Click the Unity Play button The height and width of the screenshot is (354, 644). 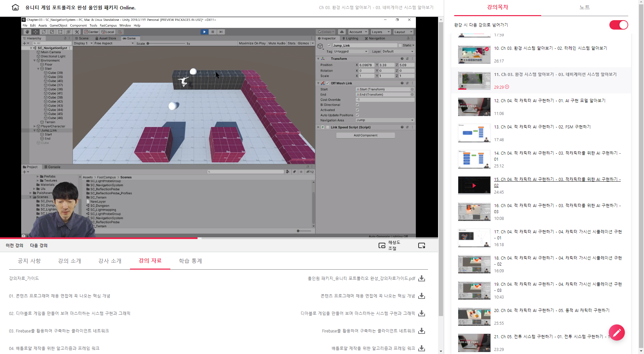[204, 32]
